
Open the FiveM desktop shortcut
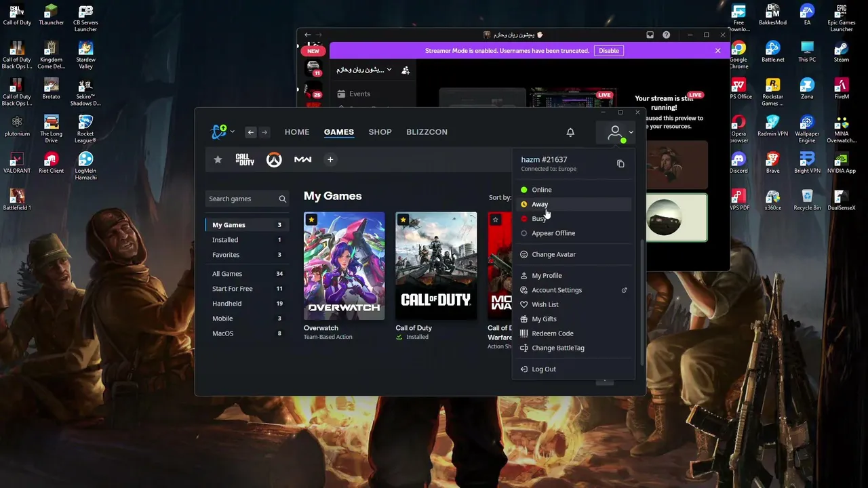[842, 89]
